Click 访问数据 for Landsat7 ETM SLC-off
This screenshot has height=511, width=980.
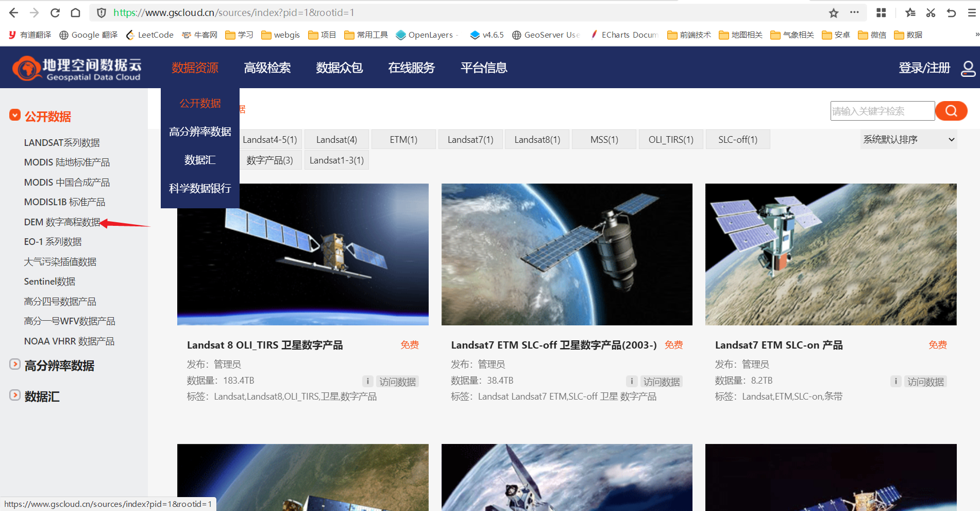pyautogui.click(x=662, y=382)
